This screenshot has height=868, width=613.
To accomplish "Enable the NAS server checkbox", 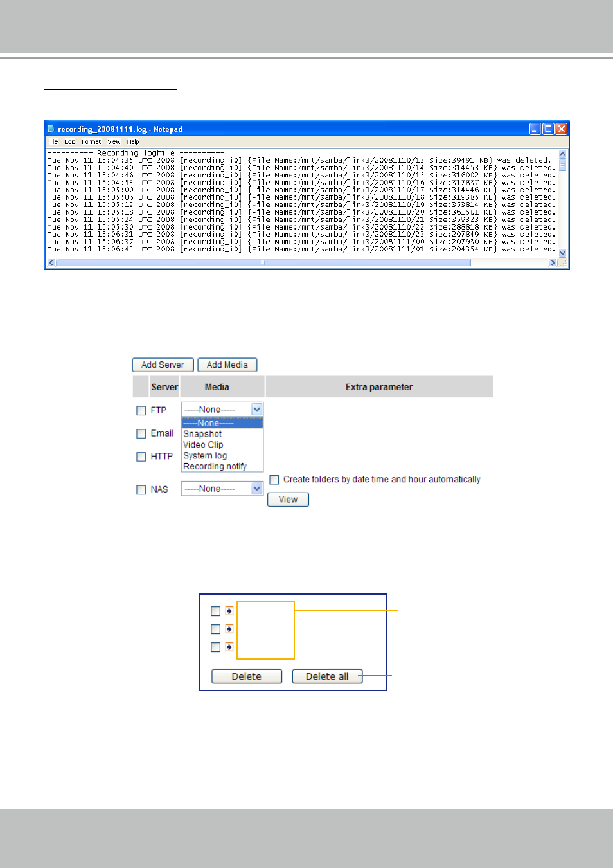I will [141, 490].
